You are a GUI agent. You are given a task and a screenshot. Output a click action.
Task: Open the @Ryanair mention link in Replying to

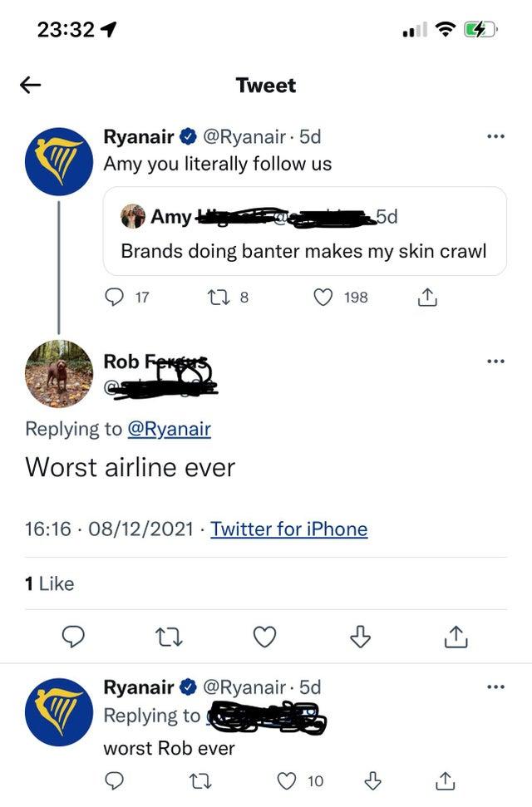(x=168, y=429)
